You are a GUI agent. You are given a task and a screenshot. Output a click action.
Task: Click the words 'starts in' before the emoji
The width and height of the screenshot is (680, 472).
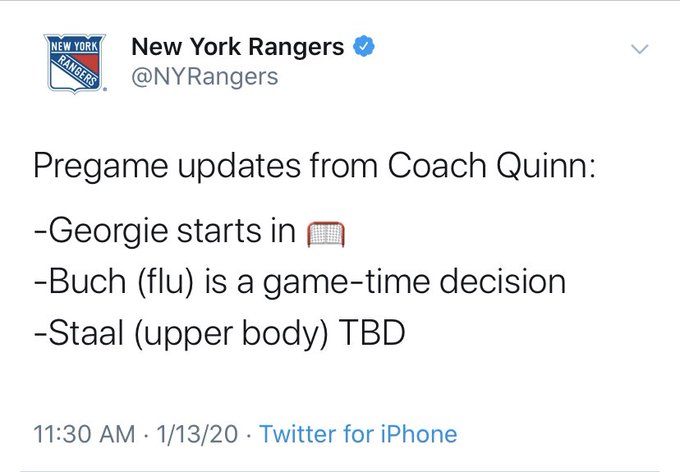click(237, 232)
